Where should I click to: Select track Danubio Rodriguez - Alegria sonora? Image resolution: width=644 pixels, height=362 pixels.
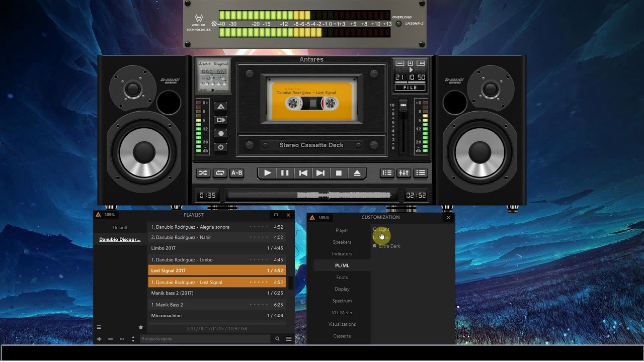pyautogui.click(x=217, y=227)
